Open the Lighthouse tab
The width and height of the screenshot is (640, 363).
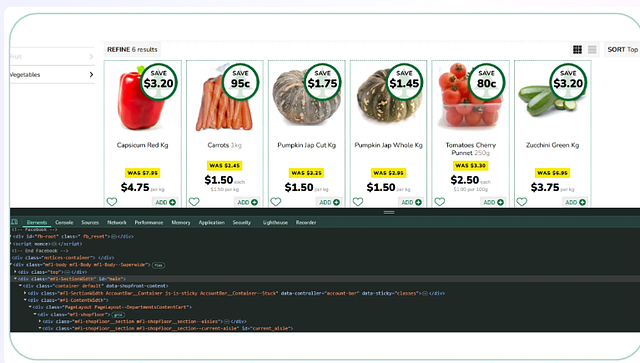click(x=275, y=223)
